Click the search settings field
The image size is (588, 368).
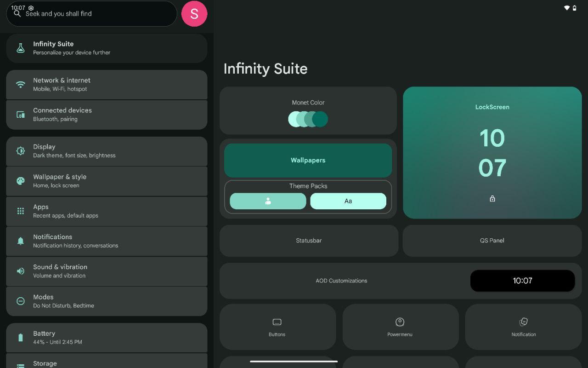(91, 14)
